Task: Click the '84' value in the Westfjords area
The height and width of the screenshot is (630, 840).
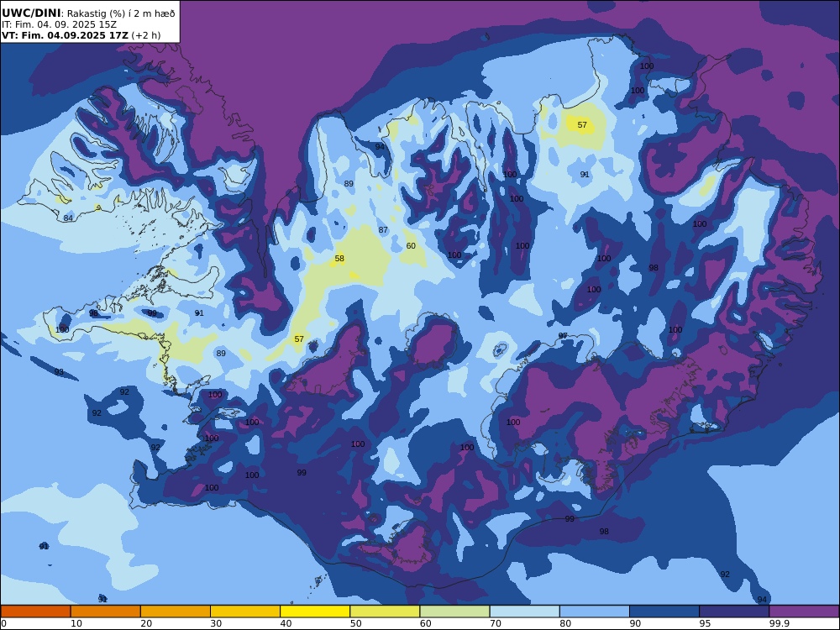Action: coord(68,218)
